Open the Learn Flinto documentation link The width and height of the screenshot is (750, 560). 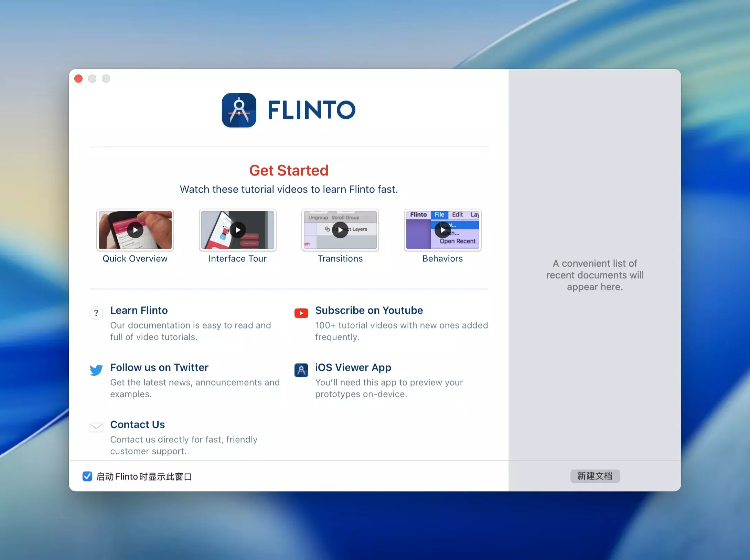pos(139,310)
